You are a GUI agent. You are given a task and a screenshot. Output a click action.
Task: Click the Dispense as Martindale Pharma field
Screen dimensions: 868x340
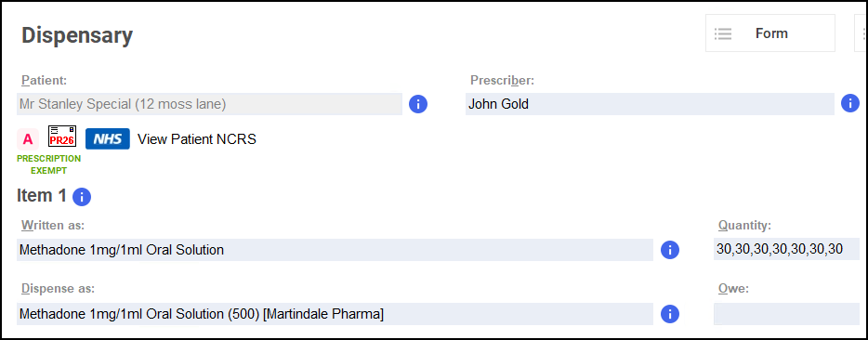pos(335,314)
